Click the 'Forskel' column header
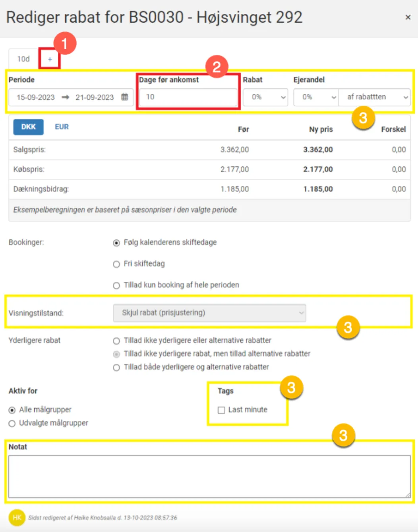This screenshot has height=532, width=418. tap(393, 129)
